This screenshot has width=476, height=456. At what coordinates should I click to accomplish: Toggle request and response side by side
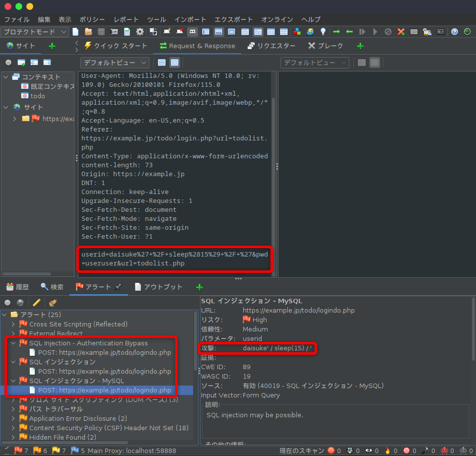point(271,32)
